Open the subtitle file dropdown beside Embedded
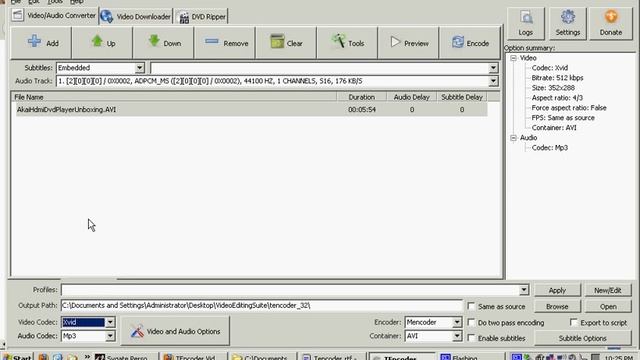This screenshot has width=640, height=360. [x=493, y=68]
